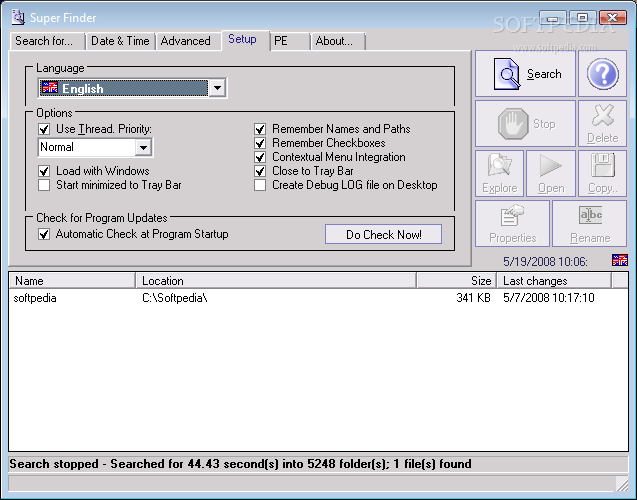Disable the Use Thread Priority checkbox
This screenshot has height=500, width=637.
pyautogui.click(x=44, y=129)
